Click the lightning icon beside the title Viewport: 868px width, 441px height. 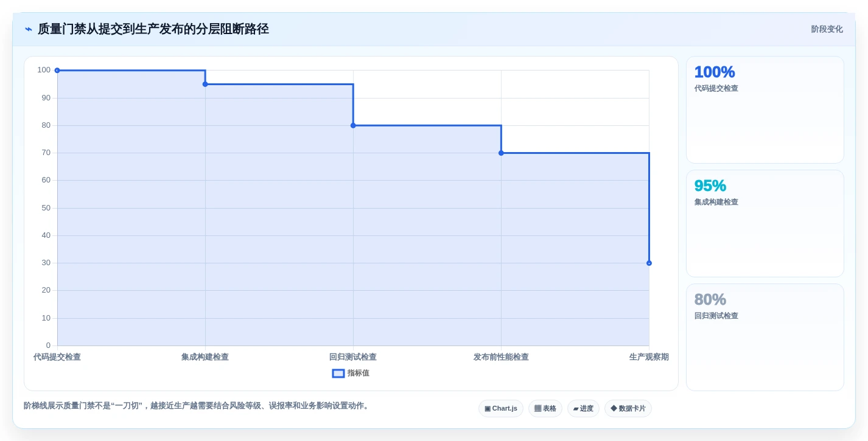(29, 29)
